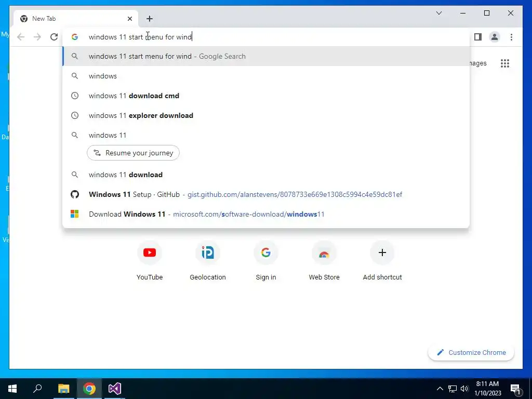The height and width of the screenshot is (399, 532).
Task: Select the plain 'windows' suggestion
Action: pos(267,76)
